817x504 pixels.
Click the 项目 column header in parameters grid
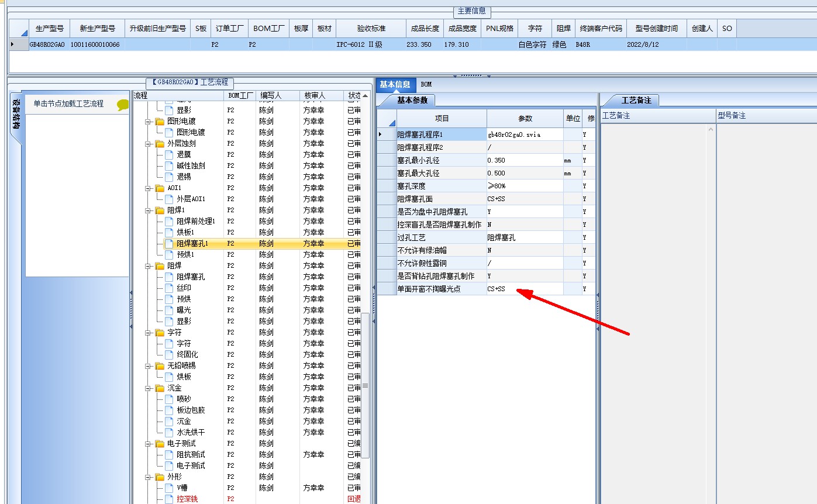442,118
